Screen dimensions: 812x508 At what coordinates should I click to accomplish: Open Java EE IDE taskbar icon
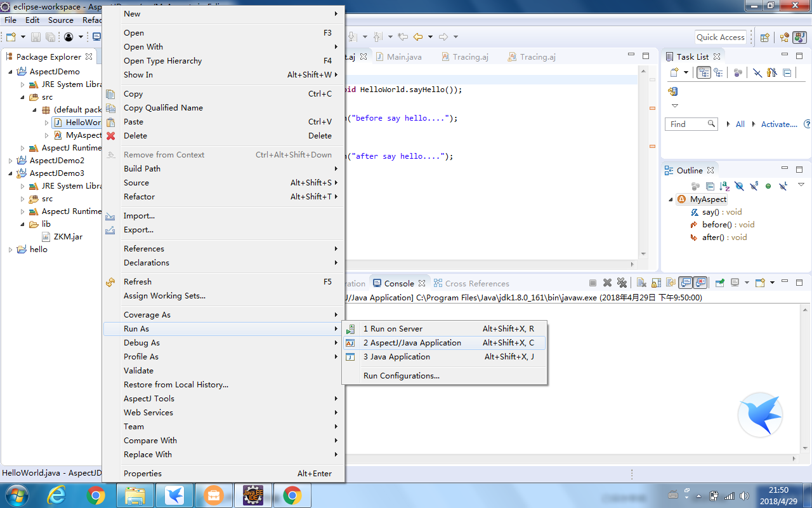(252, 495)
